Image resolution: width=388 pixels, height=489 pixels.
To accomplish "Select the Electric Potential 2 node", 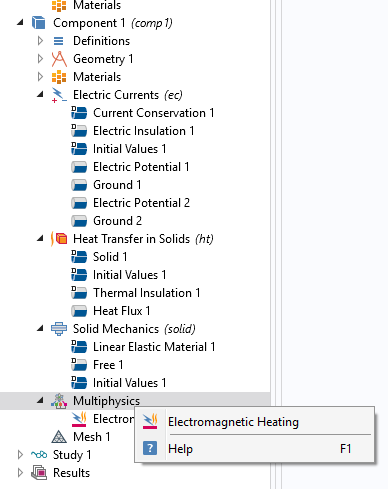I will point(130,203).
